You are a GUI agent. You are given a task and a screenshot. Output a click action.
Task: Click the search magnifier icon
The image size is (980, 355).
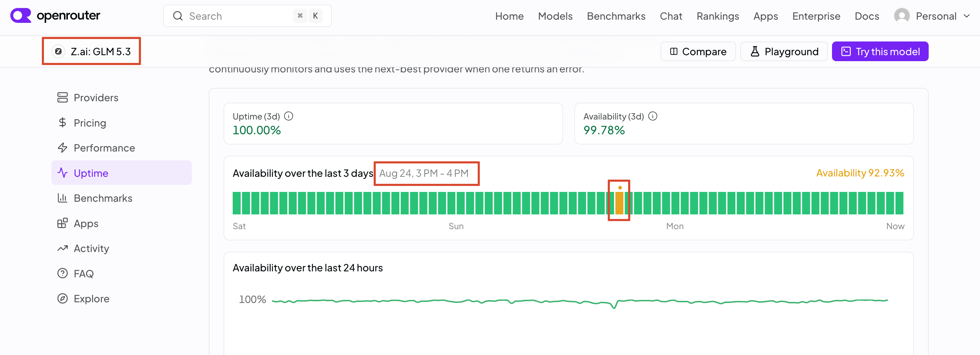click(x=178, y=16)
